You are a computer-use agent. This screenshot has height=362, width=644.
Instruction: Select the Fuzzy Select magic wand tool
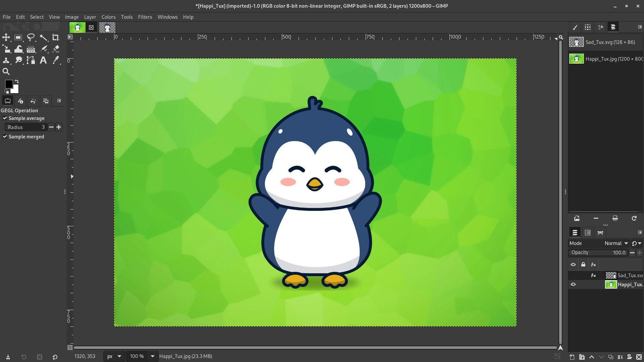[44, 38]
